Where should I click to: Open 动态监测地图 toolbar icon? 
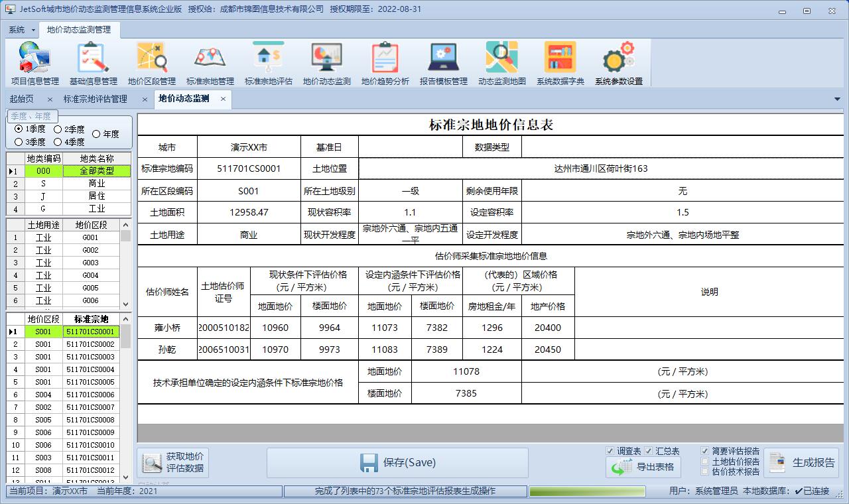(502, 64)
